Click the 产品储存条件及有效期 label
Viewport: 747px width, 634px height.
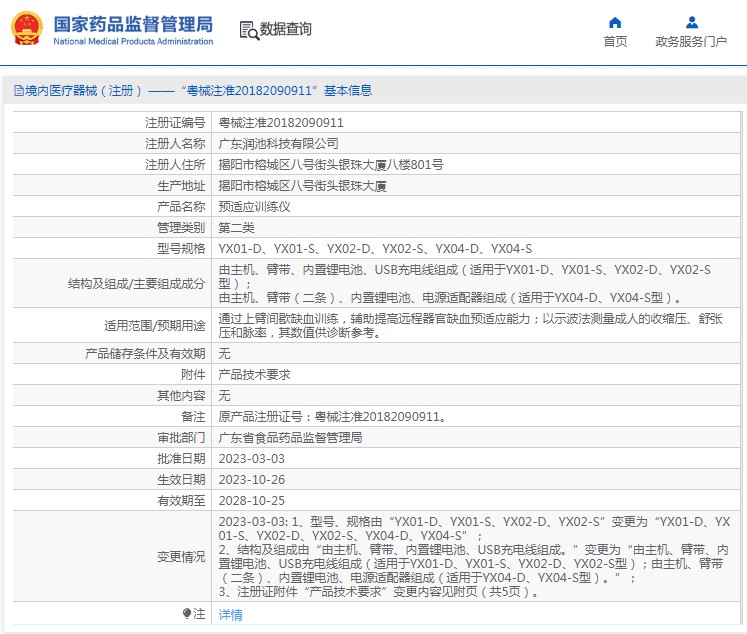pos(145,354)
